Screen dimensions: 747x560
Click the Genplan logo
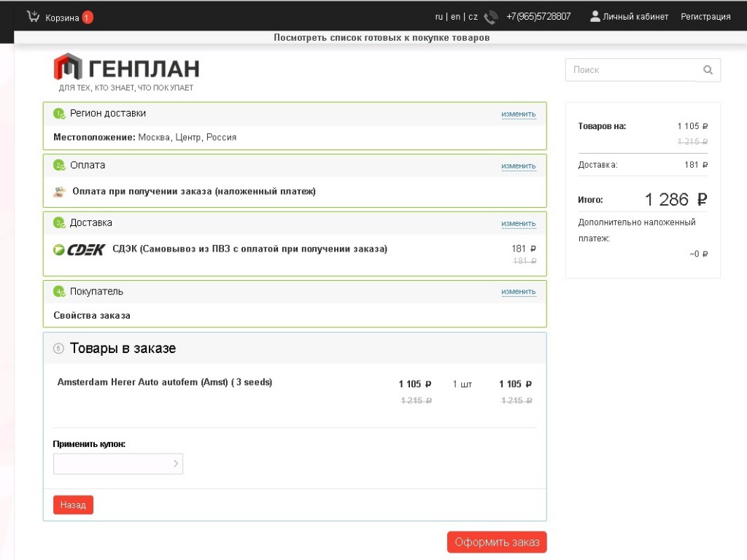[x=126, y=69]
